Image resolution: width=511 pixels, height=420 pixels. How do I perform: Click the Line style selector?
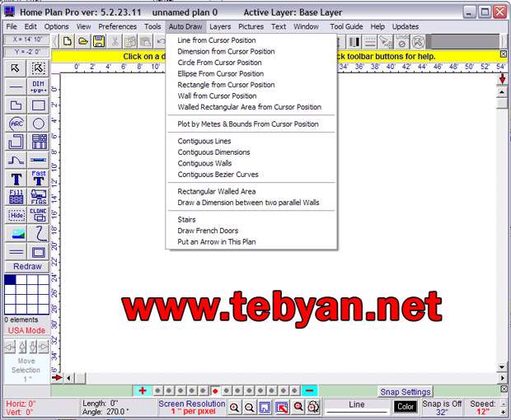357,407
